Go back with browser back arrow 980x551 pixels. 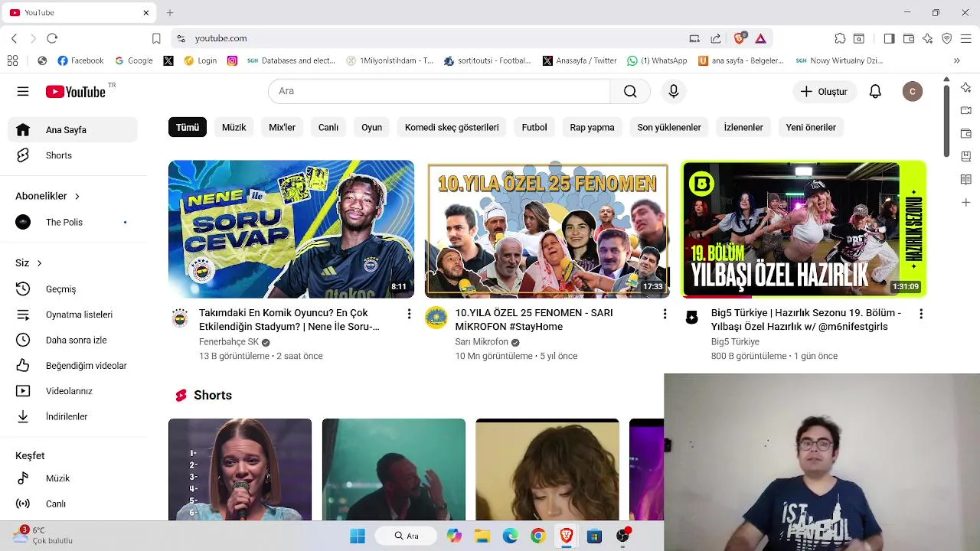[x=14, y=38]
